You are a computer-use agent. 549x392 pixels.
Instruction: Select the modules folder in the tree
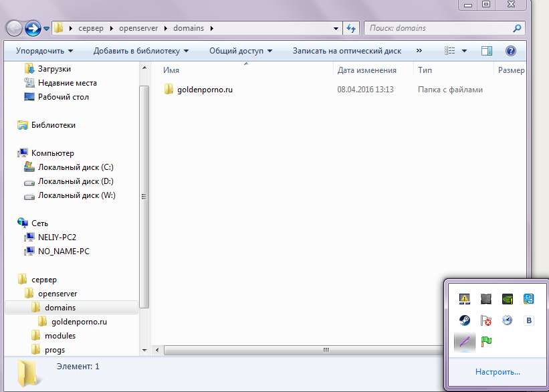pyautogui.click(x=60, y=336)
